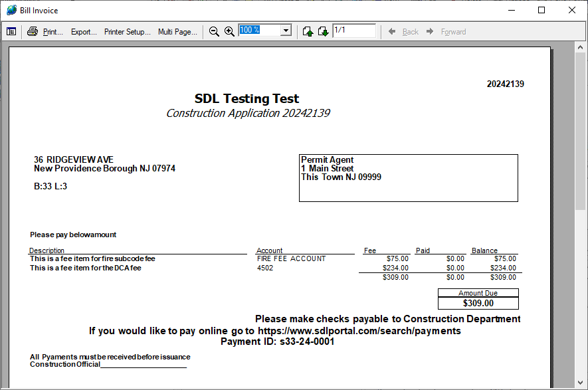Image resolution: width=588 pixels, height=390 pixels.
Task: Click the vertical scrollbar up arrow
Action: (x=581, y=47)
